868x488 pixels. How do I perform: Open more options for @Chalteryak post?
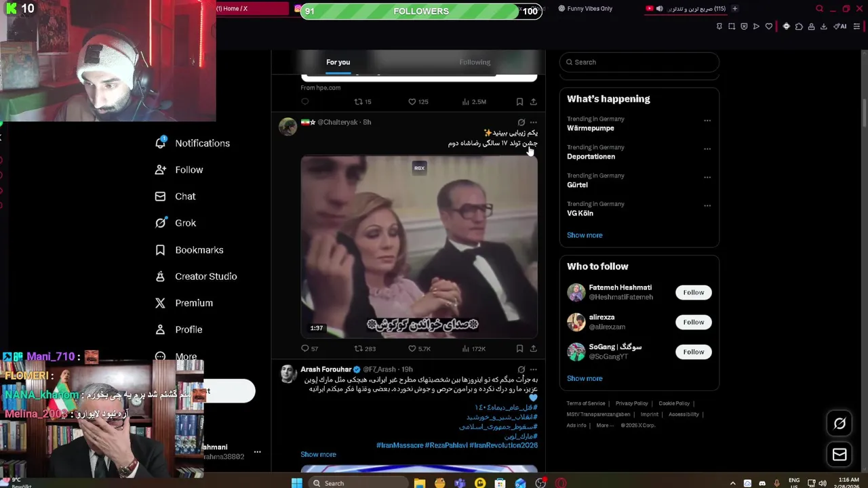click(534, 123)
